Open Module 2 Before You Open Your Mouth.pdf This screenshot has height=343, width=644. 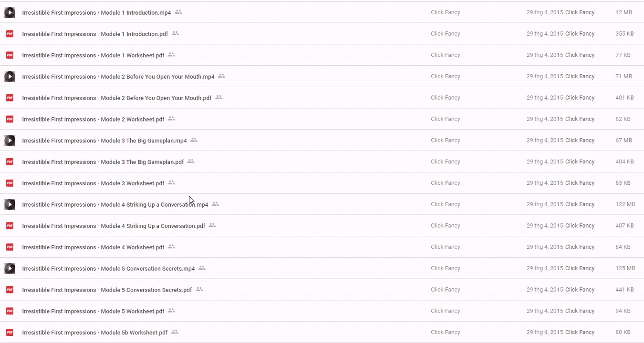(116, 98)
